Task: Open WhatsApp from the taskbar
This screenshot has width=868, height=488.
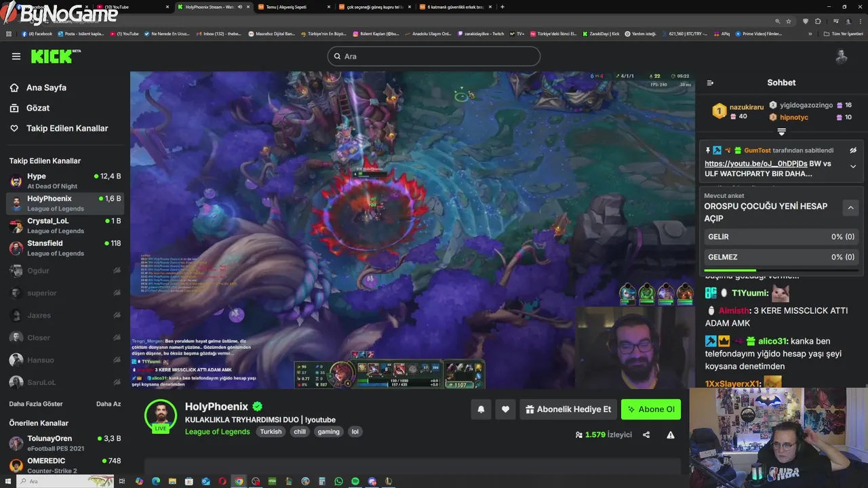Action: tap(338, 481)
